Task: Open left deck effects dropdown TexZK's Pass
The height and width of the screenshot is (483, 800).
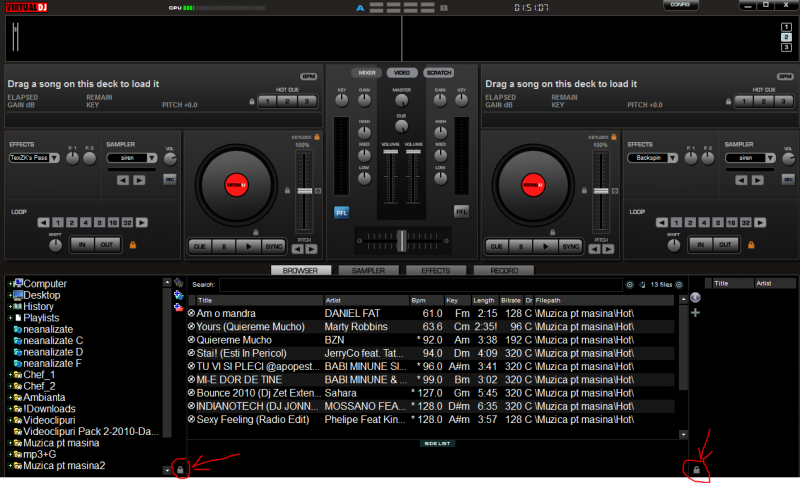Action: [34, 158]
